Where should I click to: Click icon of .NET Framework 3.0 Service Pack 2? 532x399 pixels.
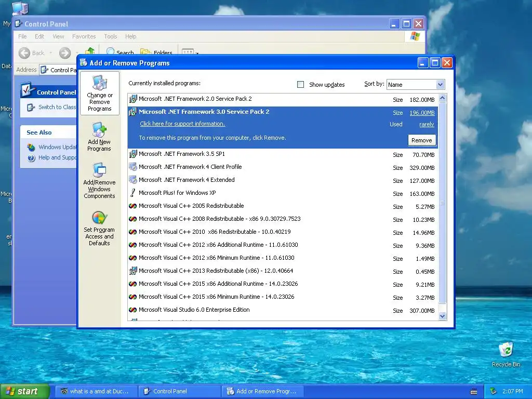click(132, 112)
